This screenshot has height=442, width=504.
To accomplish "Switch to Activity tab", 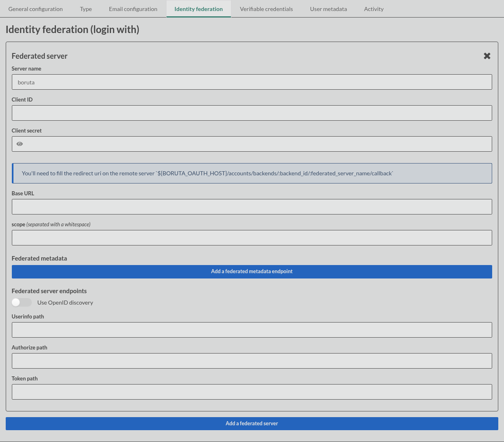I will [374, 9].
